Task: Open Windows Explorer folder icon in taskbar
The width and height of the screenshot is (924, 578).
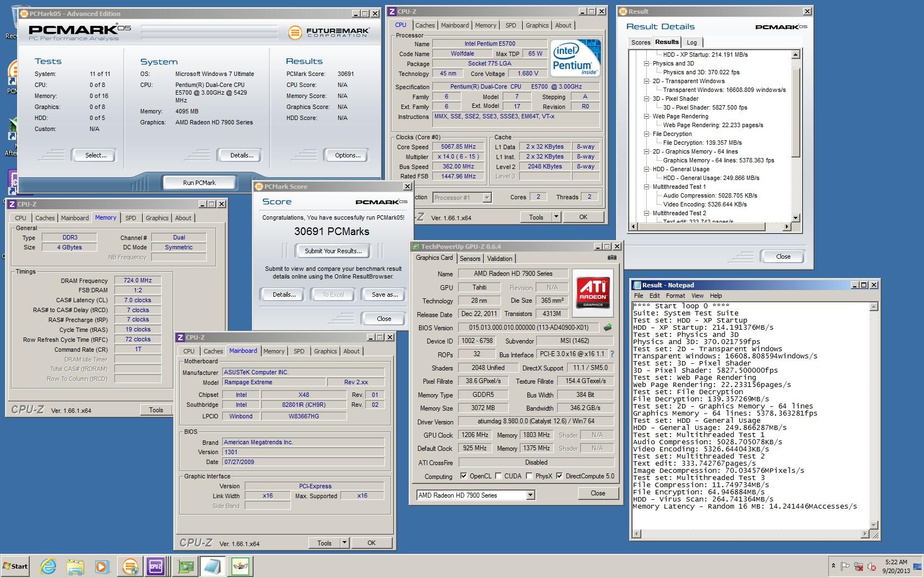Action: tap(75, 566)
